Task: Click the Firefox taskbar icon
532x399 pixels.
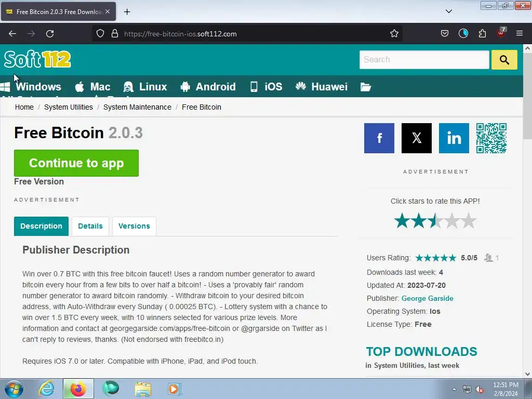Action: click(78, 389)
